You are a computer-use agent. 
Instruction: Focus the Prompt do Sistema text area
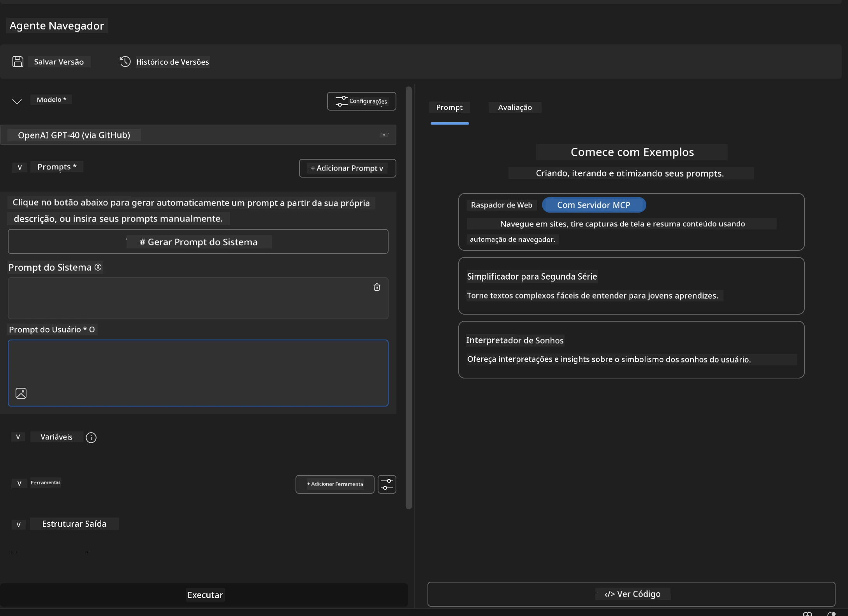[198, 298]
